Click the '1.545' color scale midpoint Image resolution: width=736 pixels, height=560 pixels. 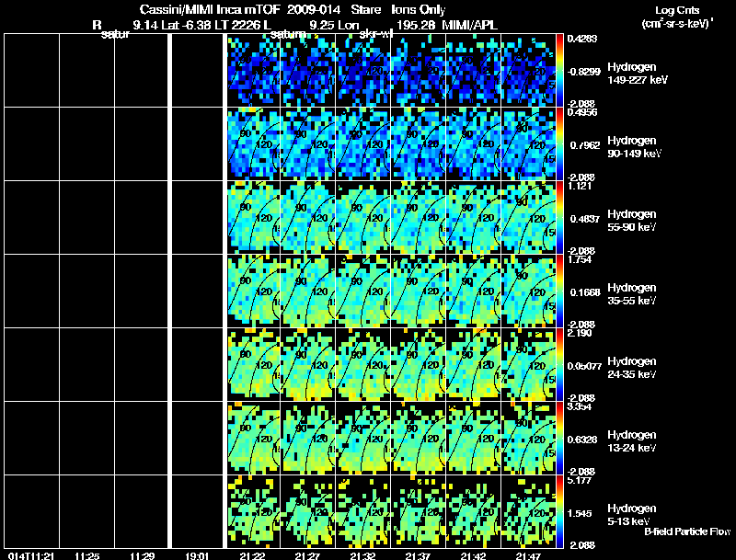coord(580,514)
